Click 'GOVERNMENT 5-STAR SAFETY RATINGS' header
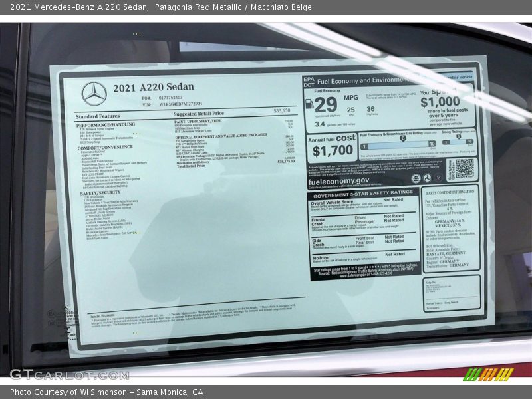Viewport: 532px width, 399px height. [x=363, y=194]
